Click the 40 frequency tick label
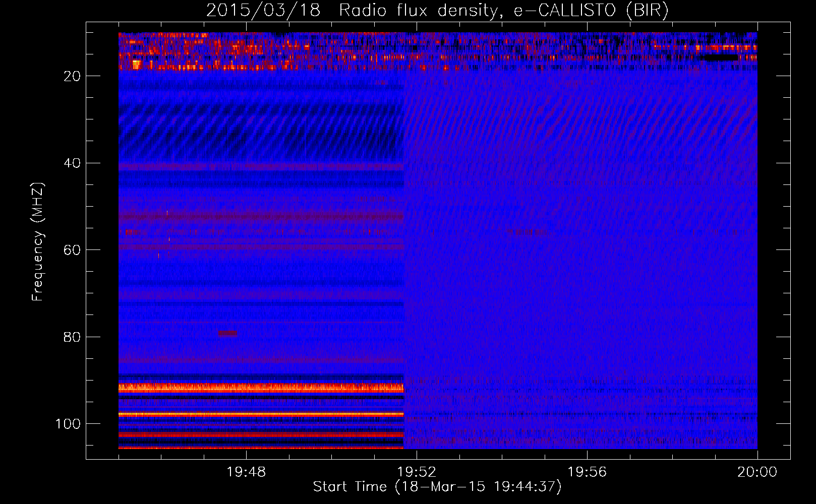The height and width of the screenshot is (504, 816). tap(72, 163)
